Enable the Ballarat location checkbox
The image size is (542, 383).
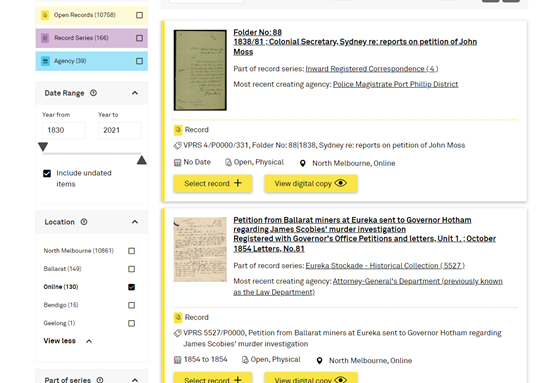[x=131, y=269]
